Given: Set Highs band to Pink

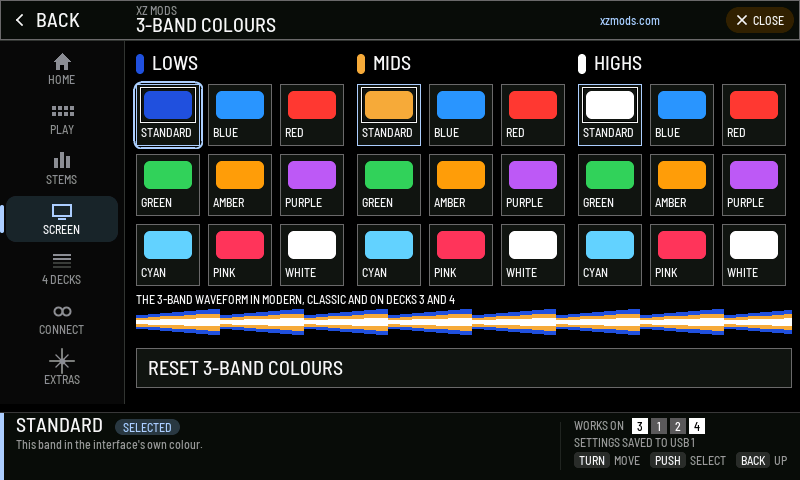Looking at the screenshot, I should click(x=682, y=255).
